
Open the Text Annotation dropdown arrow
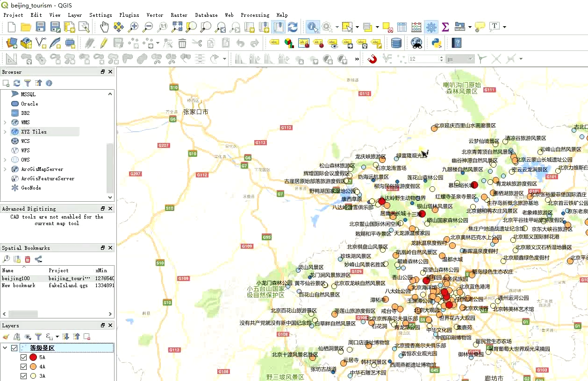504,27
